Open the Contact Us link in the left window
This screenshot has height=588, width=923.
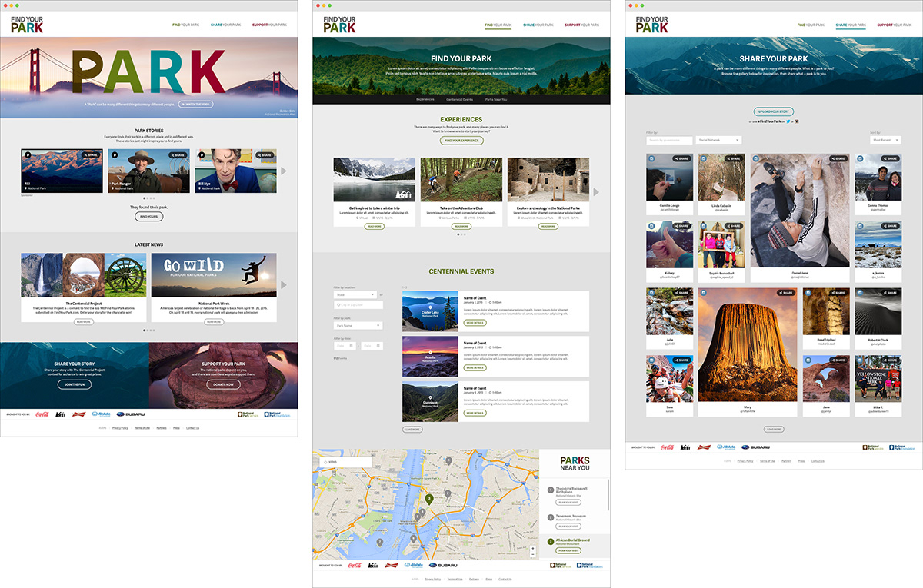192,428
